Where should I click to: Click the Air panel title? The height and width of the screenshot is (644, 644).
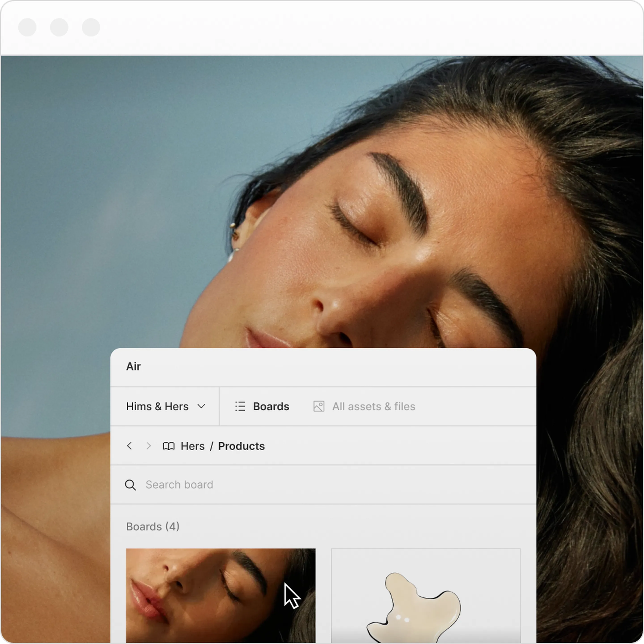click(133, 366)
